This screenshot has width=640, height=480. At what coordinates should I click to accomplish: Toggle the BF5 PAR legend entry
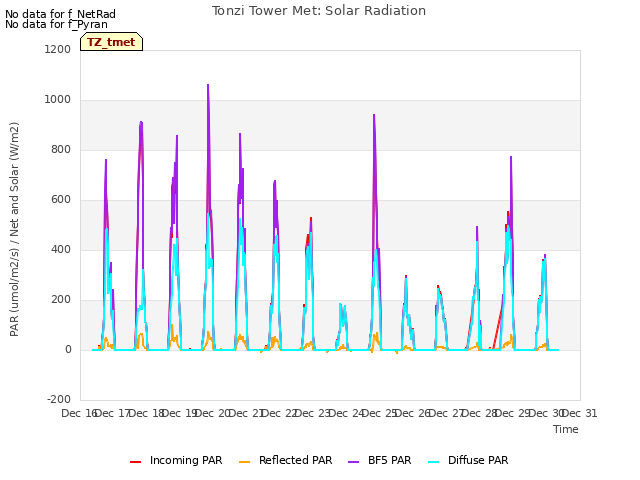(x=380, y=460)
